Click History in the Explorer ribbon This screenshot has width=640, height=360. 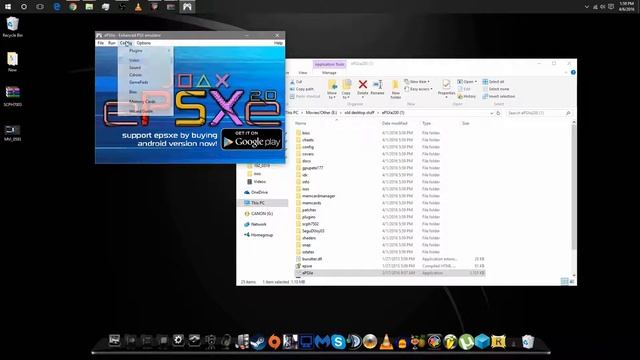[467, 96]
